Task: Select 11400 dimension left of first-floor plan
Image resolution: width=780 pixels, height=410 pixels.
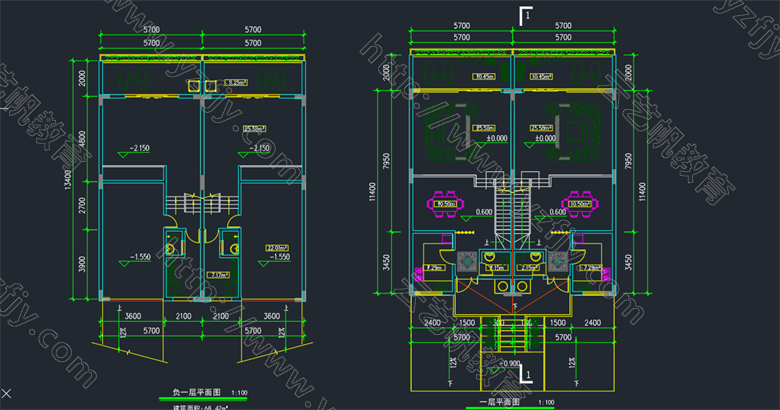Action: (x=373, y=192)
